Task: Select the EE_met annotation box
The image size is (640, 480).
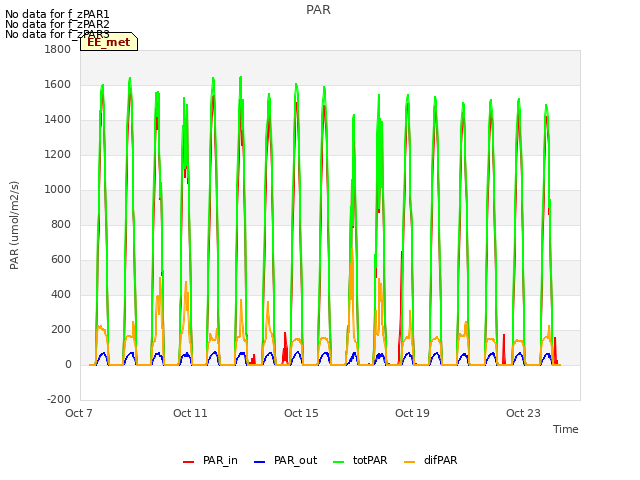Action: click(x=109, y=42)
